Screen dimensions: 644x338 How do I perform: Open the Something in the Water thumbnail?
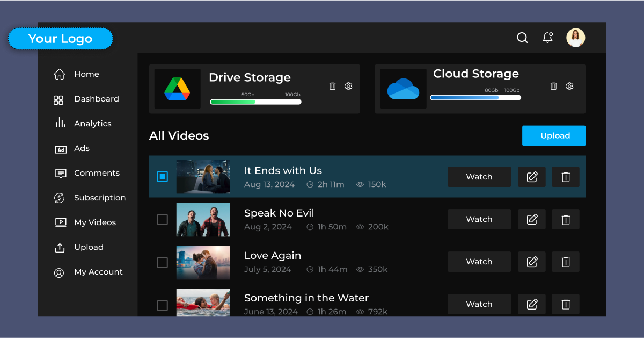click(203, 302)
